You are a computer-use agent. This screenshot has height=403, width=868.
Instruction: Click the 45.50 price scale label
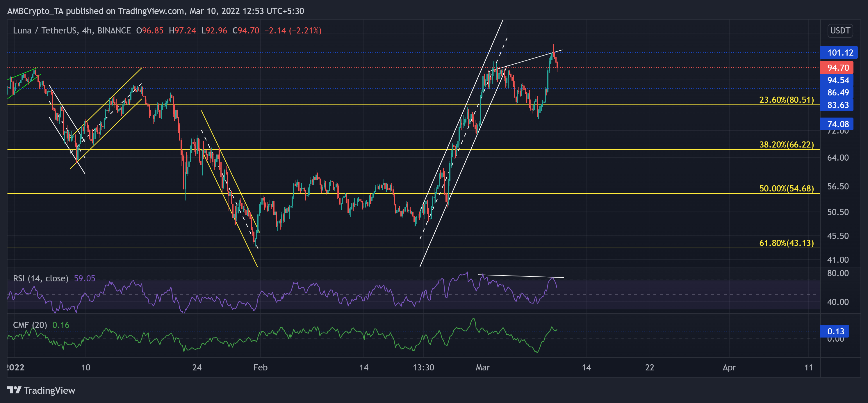pyautogui.click(x=838, y=236)
